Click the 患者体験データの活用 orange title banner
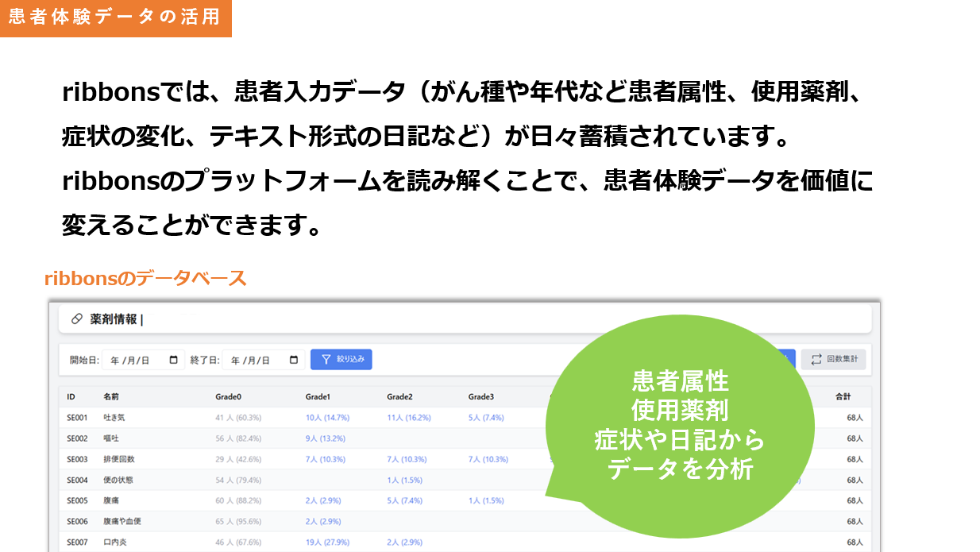The image size is (980, 552). point(115,17)
